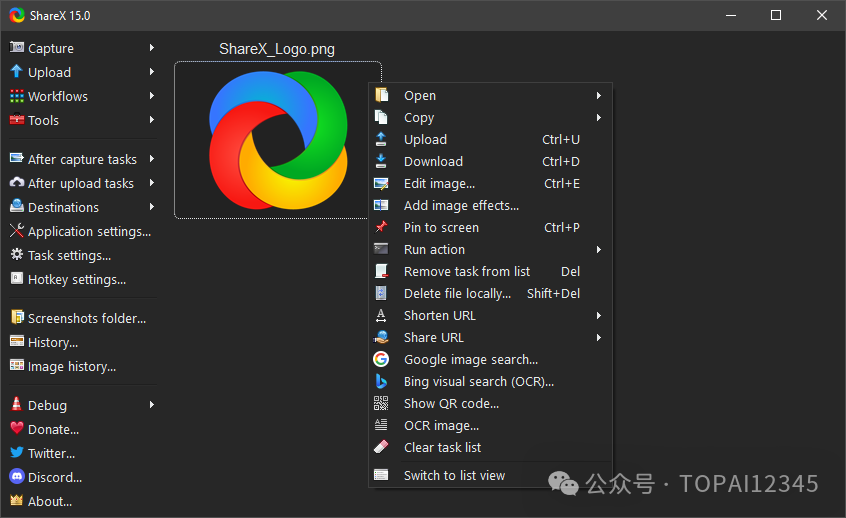
Task: Click the About crown icon
Action: coord(16,502)
